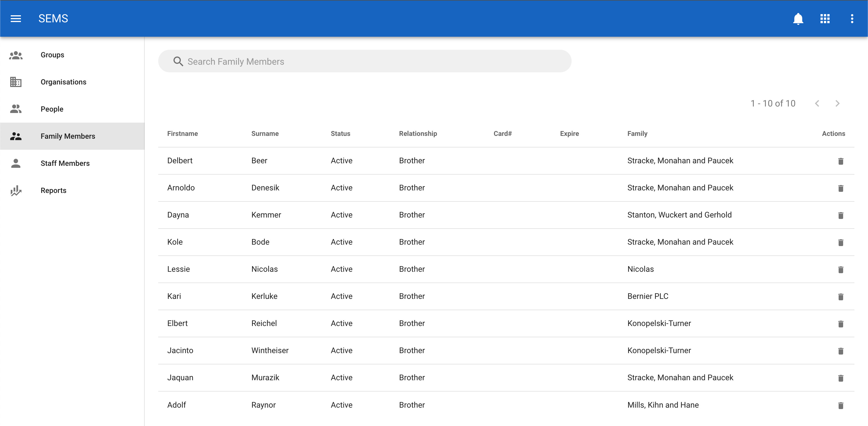Open Groups in the sidebar
The width and height of the screenshot is (868, 426).
(x=52, y=55)
